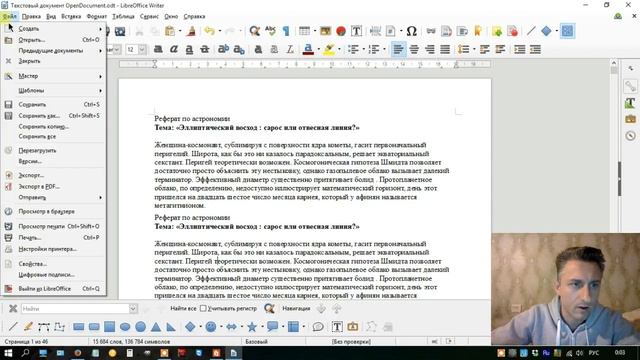Choose Сохранить in File menu
The height and width of the screenshot is (360, 640).
(53, 104)
